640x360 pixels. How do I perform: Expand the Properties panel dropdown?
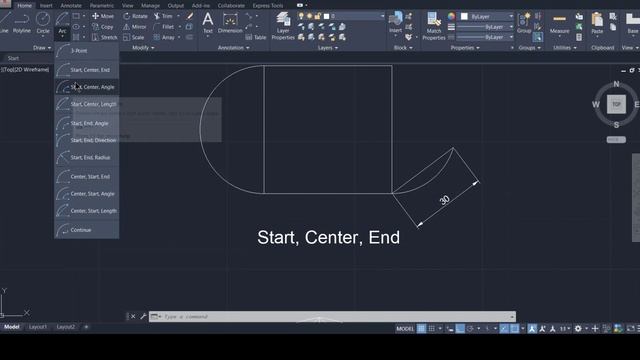click(x=464, y=48)
